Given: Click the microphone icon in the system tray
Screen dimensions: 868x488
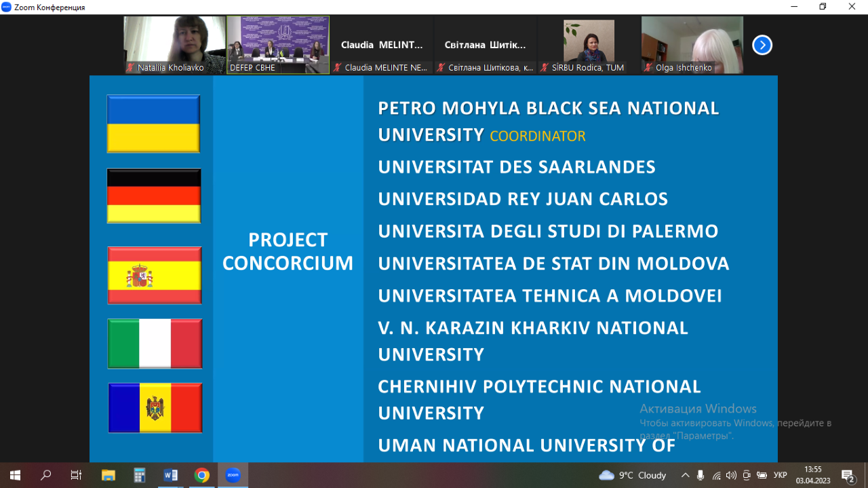Looking at the screenshot, I should (x=701, y=475).
